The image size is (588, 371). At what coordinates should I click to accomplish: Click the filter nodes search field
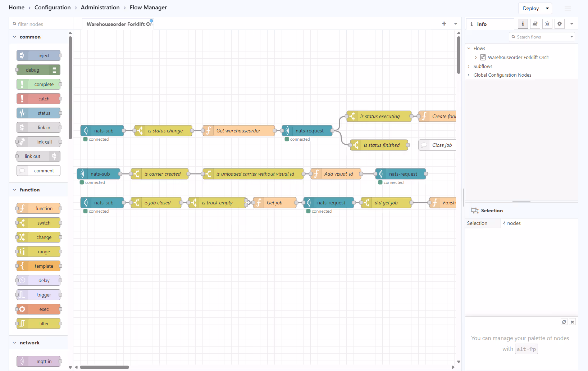point(40,24)
